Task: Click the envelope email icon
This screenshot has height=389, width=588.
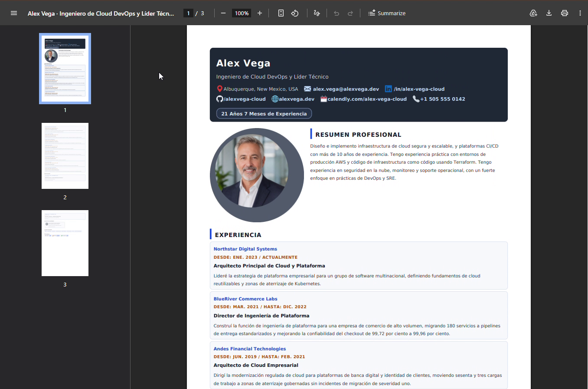Action: (307, 89)
